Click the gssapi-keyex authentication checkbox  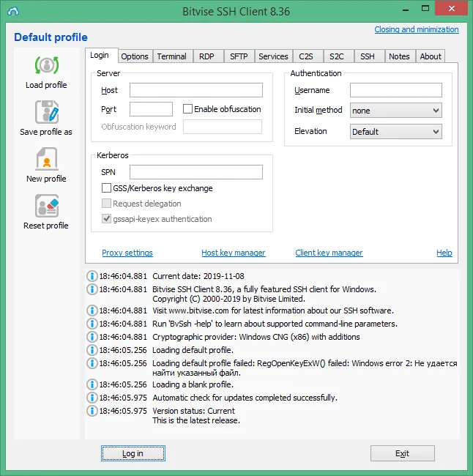click(106, 219)
